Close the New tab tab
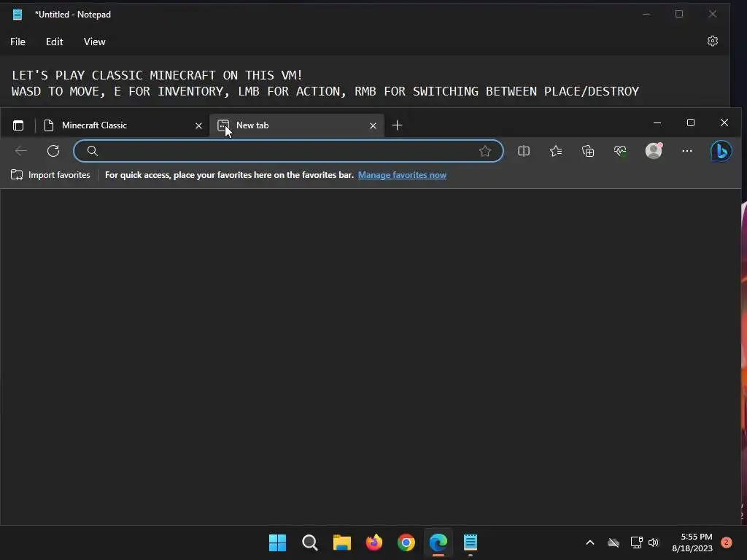The width and height of the screenshot is (747, 560). click(373, 125)
